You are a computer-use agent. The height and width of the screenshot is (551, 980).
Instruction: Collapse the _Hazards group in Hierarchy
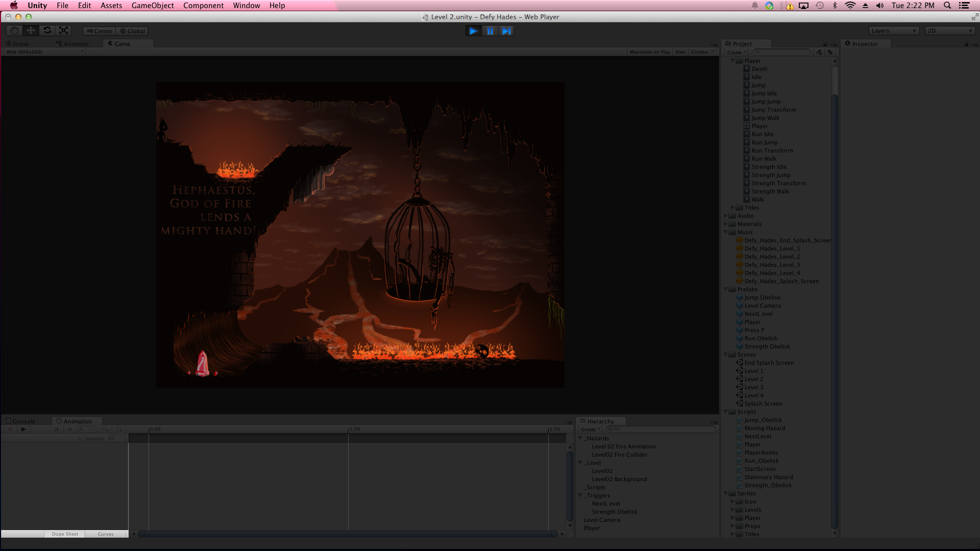tap(580, 438)
